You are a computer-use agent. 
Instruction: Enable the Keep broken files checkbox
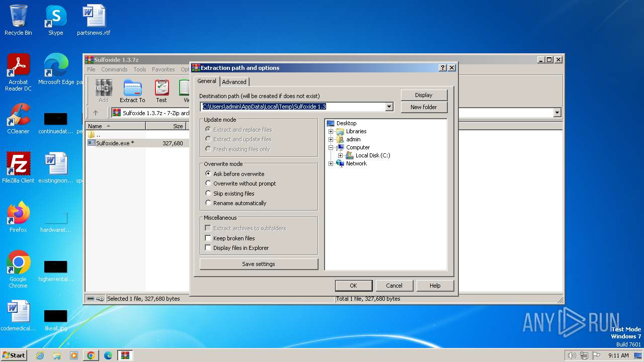pos(208,238)
